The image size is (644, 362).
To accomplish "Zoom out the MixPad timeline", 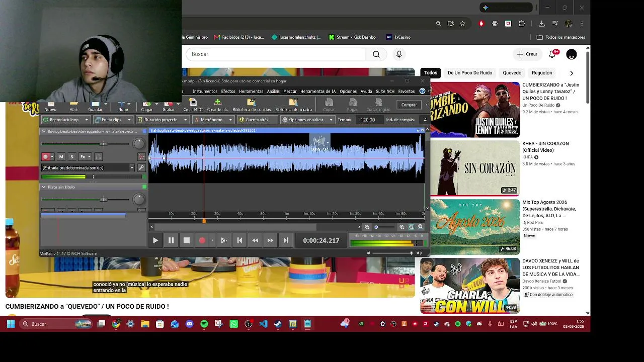I will [x=367, y=227].
